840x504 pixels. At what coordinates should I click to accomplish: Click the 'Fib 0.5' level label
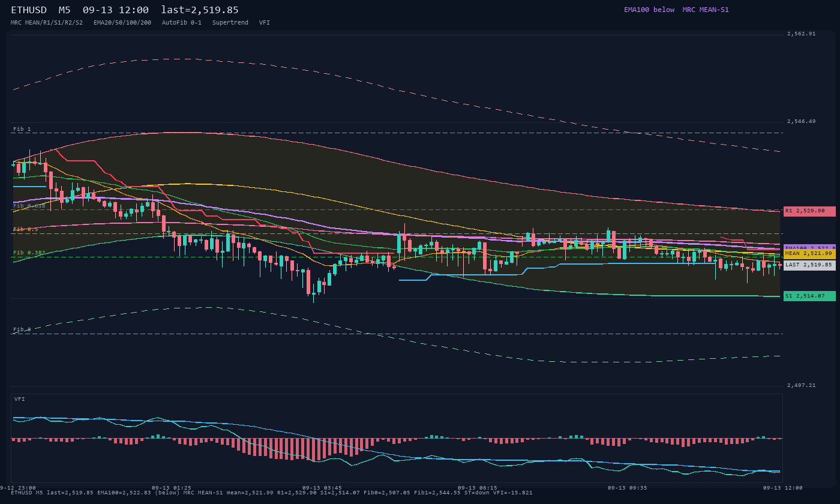click(x=26, y=229)
